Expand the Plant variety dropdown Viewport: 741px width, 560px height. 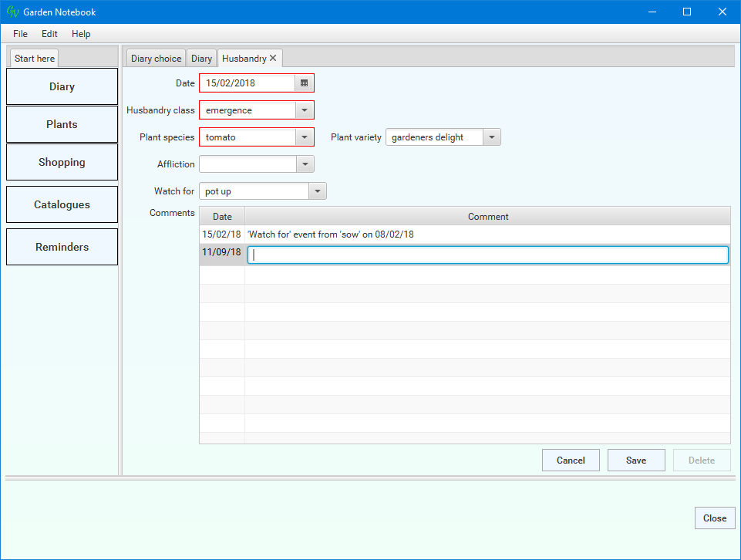tap(491, 137)
